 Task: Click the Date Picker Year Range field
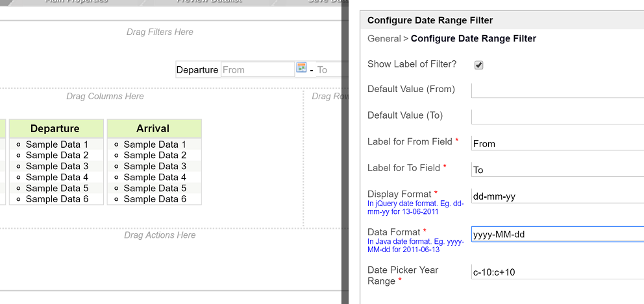point(557,272)
